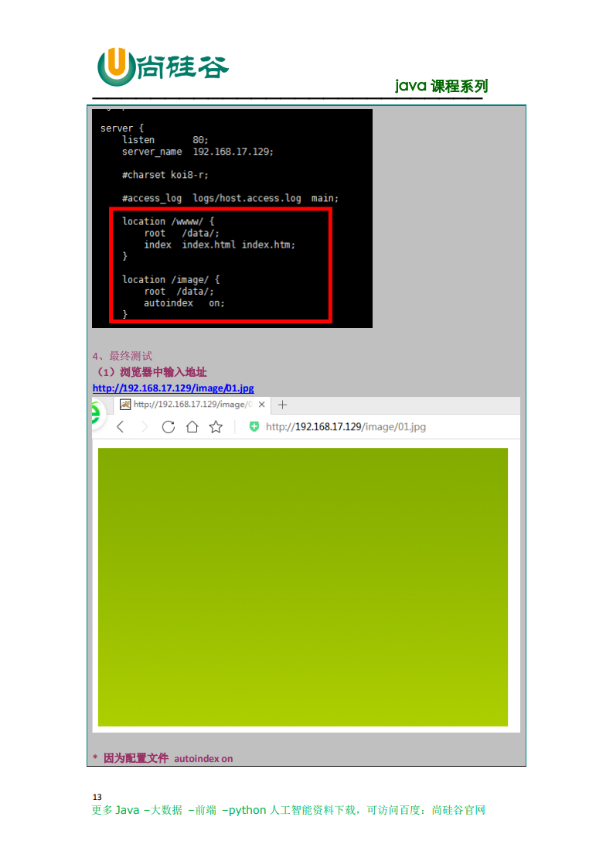Click the '4、最终测试' heading
The width and height of the screenshot is (613, 868).
coord(122,356)
